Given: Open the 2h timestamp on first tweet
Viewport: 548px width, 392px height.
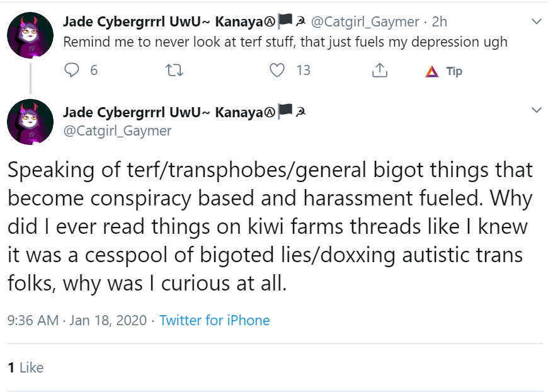Looking at the screenshot, I should (439, 21).
